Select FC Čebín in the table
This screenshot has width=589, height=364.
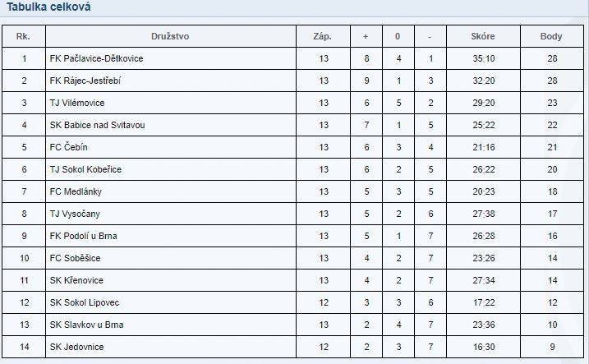(68, 147)
